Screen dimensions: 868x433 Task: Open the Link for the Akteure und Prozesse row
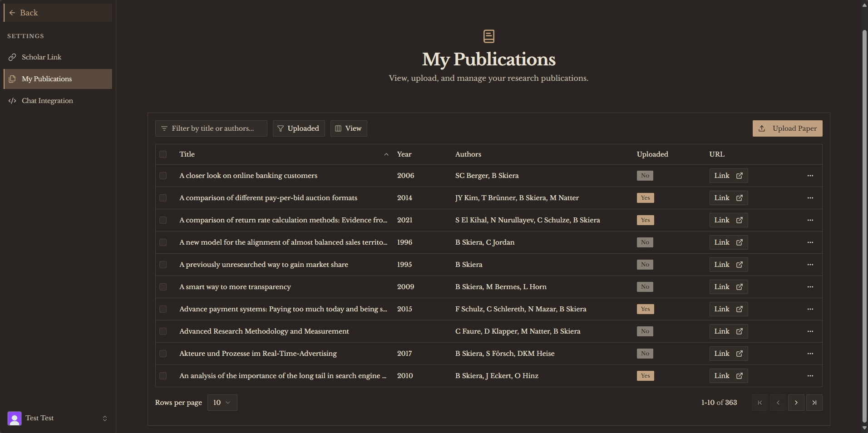coord(729,354)
